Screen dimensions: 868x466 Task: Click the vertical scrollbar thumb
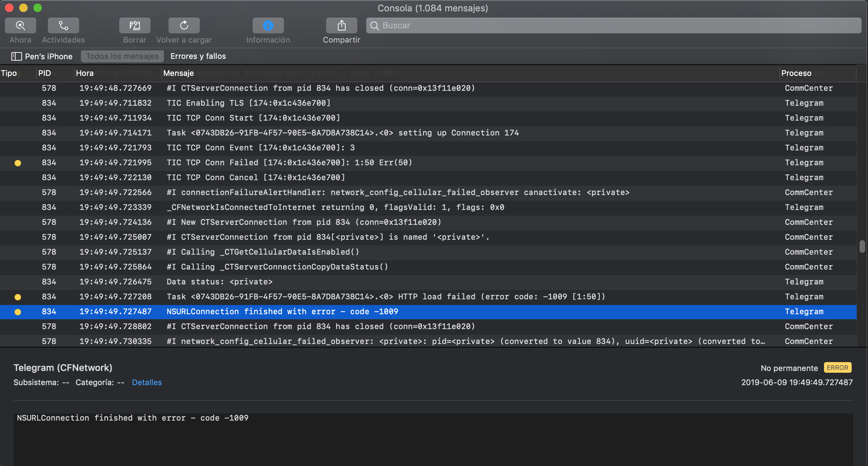pos(862,246)
